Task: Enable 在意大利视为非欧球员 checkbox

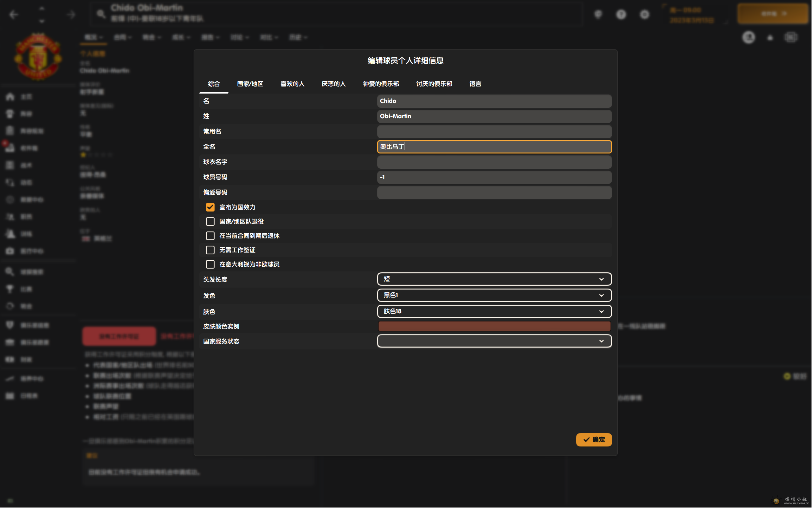Action: (210, 264)
